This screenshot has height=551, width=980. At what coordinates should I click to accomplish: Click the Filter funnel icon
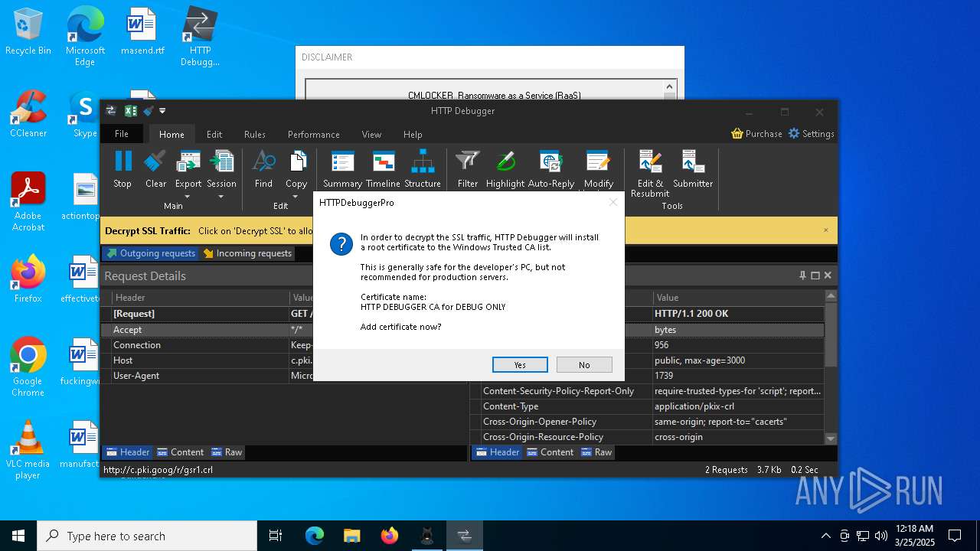[x=467, y=161]
